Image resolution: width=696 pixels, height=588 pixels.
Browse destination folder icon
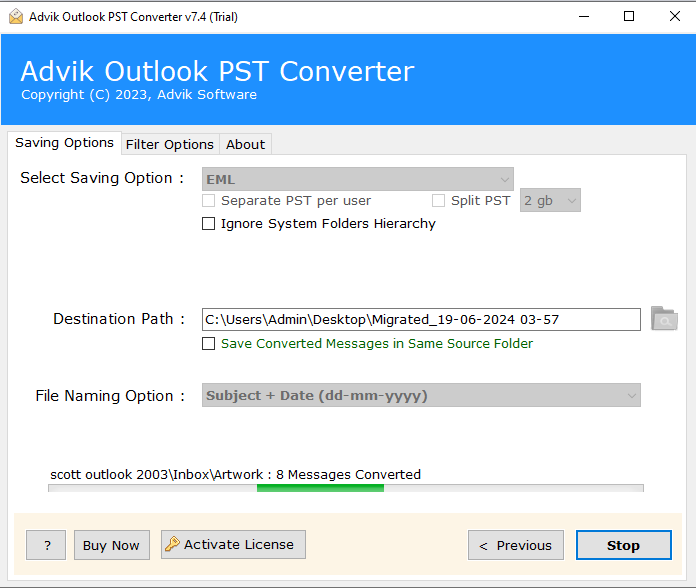coord(664,319)
